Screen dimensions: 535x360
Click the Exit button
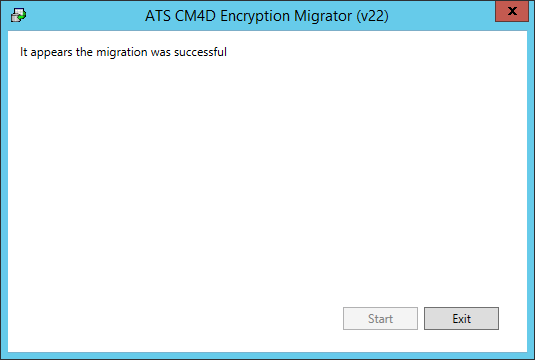(461, 318)
